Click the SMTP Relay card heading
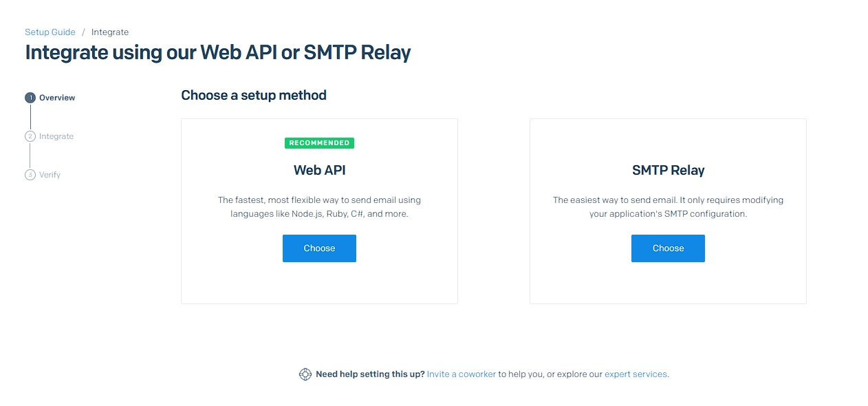The height and width of the screenshot is (406, 868). pos(668,170)
